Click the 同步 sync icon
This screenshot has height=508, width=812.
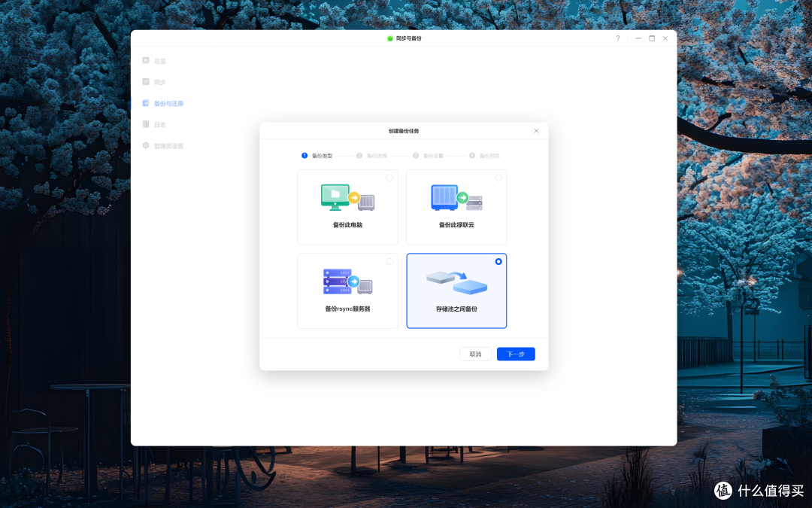pos(146,82)
